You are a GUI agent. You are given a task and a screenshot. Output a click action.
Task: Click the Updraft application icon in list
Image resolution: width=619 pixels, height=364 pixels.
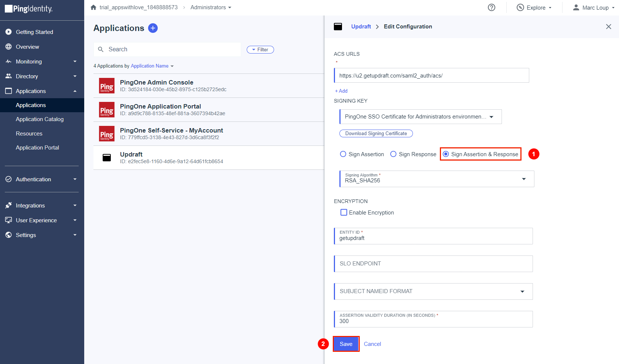(107, 158)
